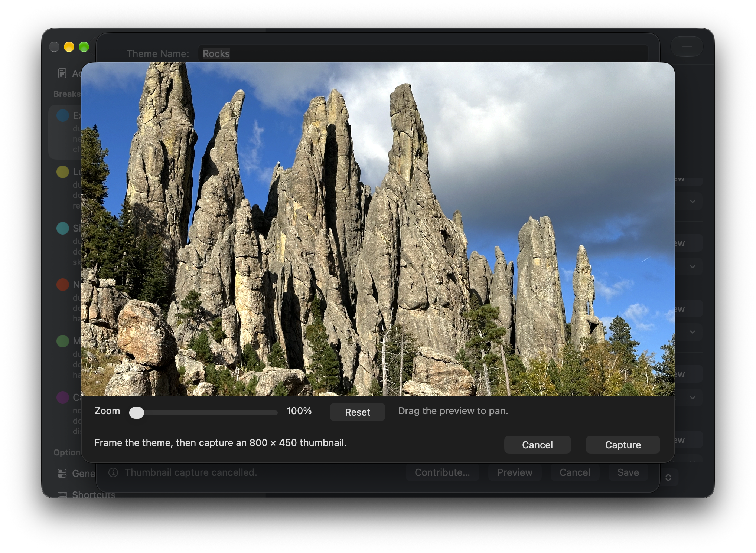Select the blue circle break in sidebar
The height and width of the screenshot is (553, 756).
(63, 115)
